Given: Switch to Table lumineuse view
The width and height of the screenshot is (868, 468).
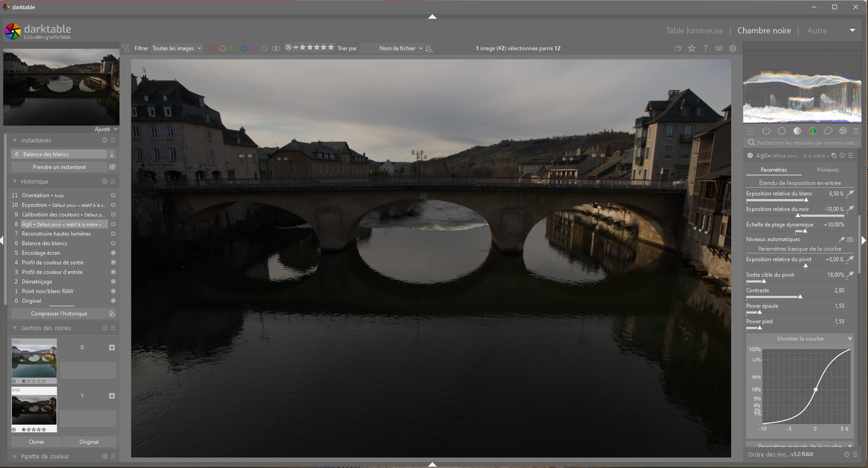Looking at the screenshot, I should [694, 31].
